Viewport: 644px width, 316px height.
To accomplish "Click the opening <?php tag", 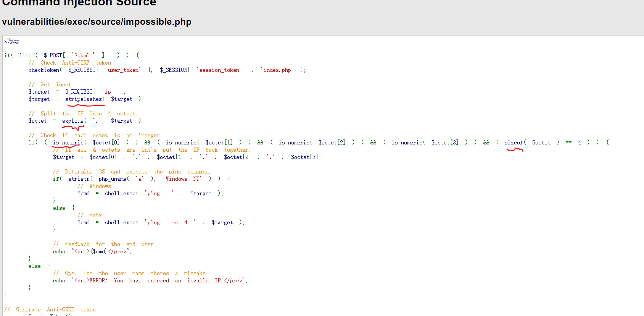I will click(x=12, y=41).
